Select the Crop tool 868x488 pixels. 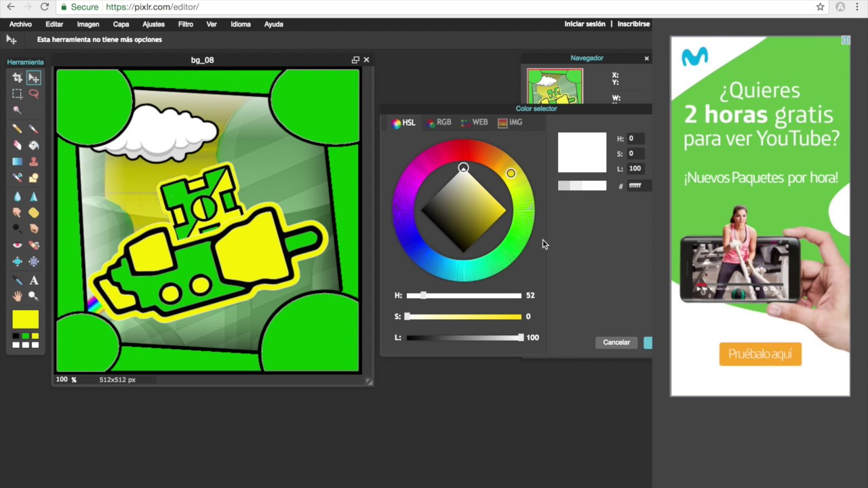[18, 78]
